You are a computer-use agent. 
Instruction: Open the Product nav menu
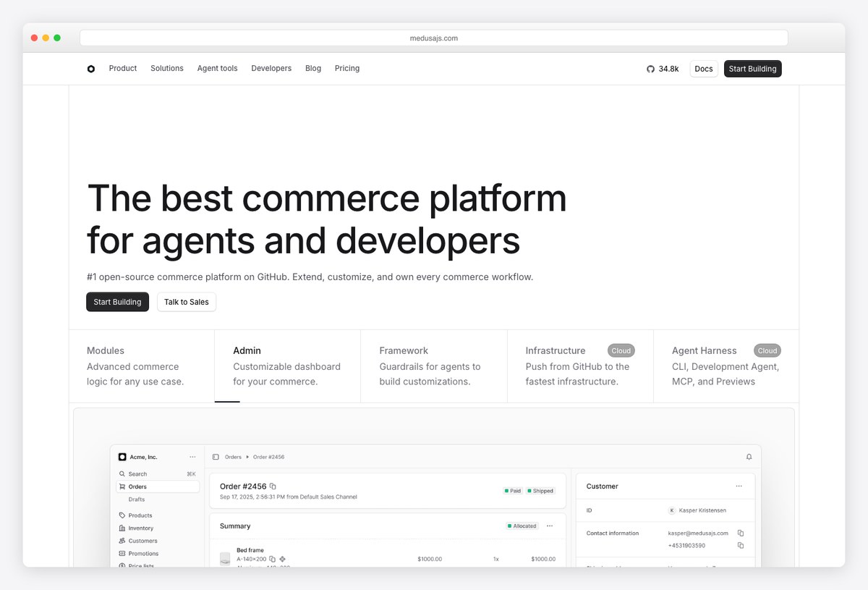click(123, 68)
